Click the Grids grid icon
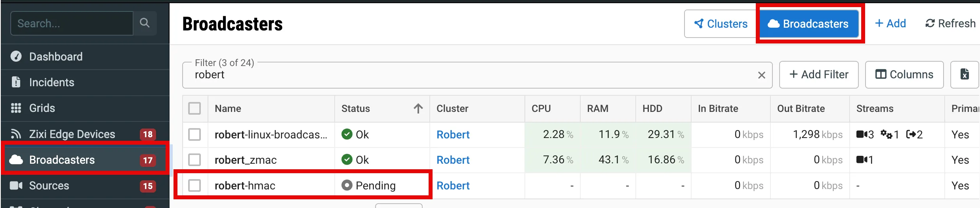Viewport: 980px width, 208px height. pos(16,108)
